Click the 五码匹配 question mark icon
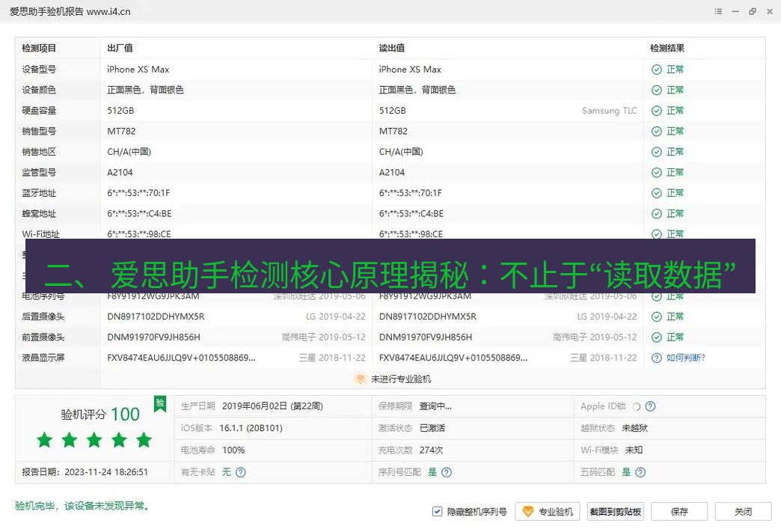The width and height of the screenshot is (781, 532). click(641, 472)
